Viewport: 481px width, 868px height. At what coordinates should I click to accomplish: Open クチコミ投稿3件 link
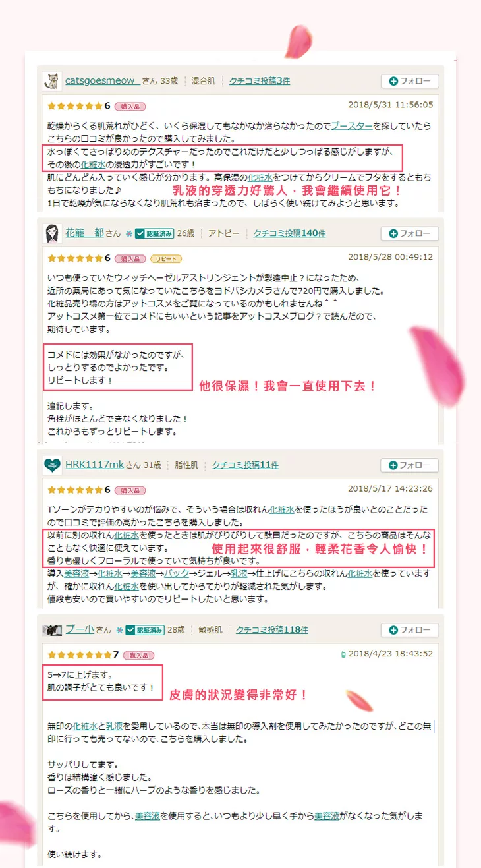[x=260, y=81]
